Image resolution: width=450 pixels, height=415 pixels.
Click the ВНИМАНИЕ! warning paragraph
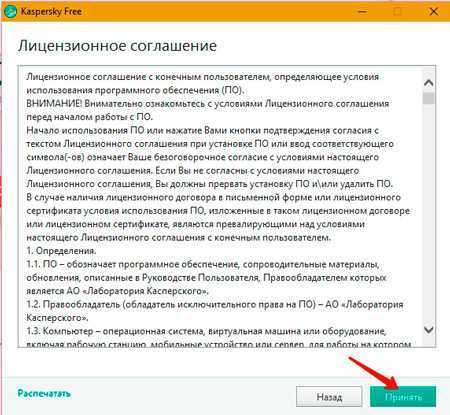click(208, 110)
